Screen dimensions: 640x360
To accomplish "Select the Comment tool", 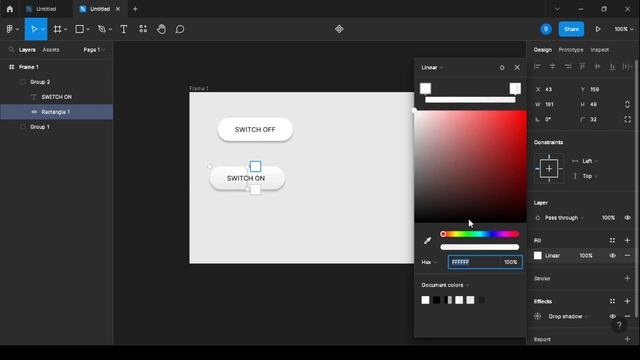I will [x=180, y=29].
